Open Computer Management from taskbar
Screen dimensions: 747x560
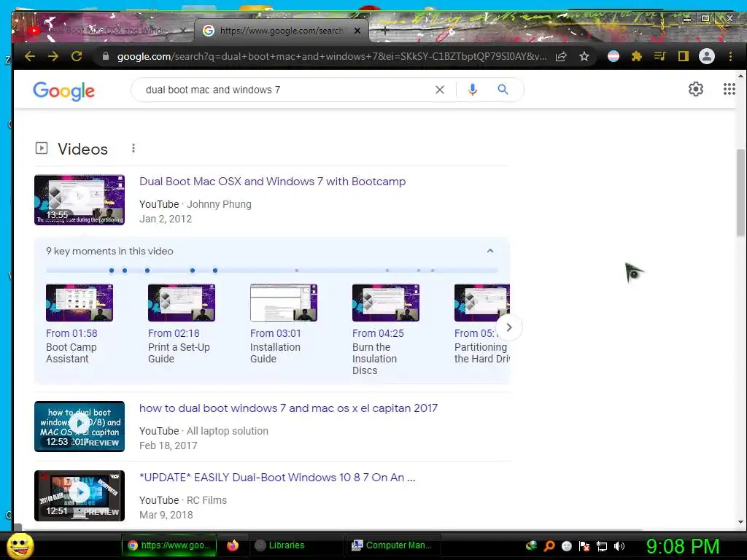tap(392, 545)
